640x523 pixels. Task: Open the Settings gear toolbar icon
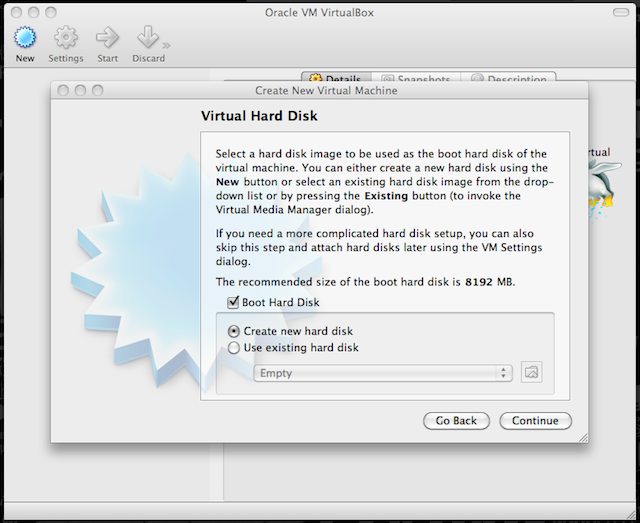click(66, 38)
